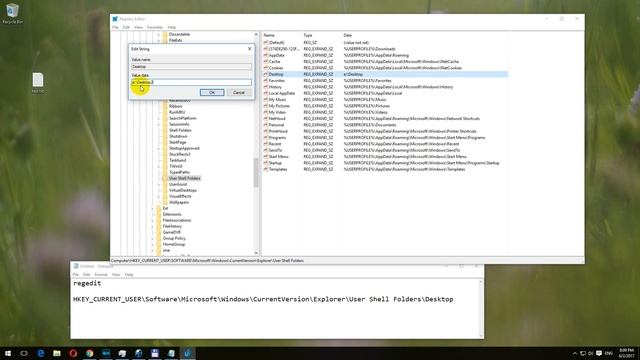Expand the Ext key
The image size is (640, 360).
point(153,208)
